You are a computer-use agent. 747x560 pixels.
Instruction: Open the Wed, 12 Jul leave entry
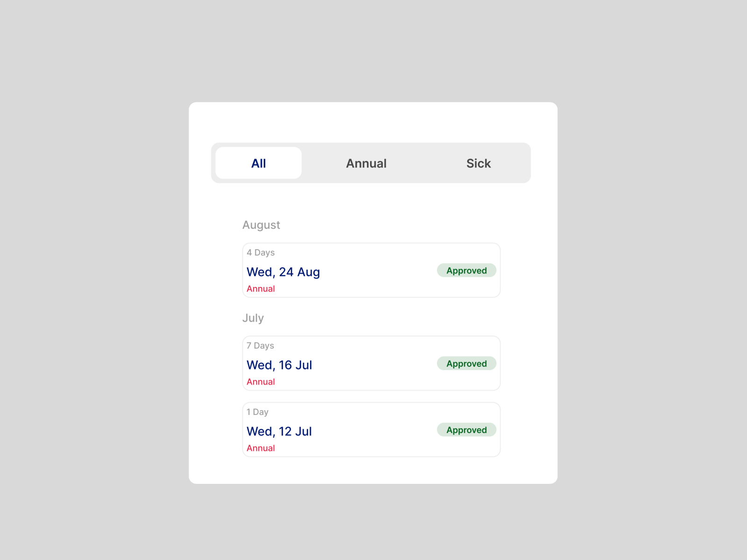(x=371, y=429)
